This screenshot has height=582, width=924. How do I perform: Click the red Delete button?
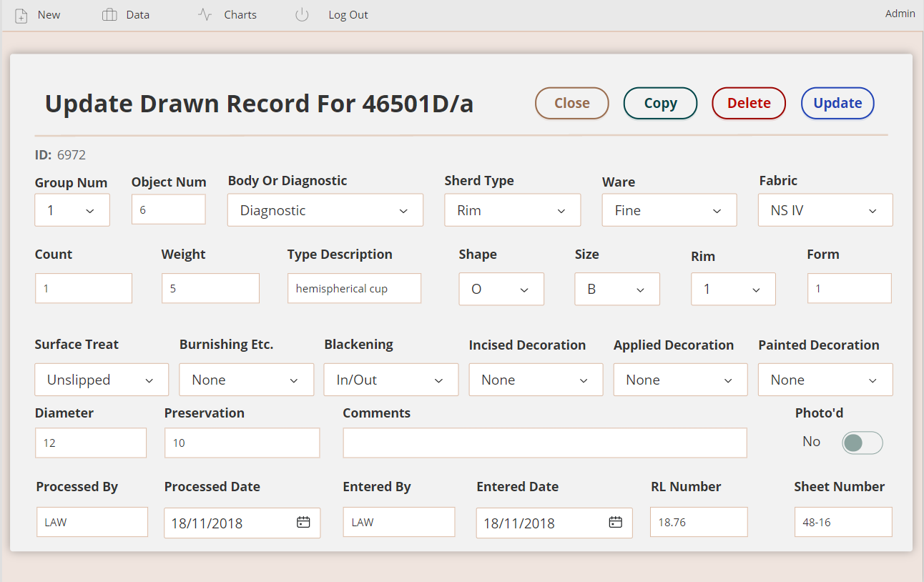point(749,103)
